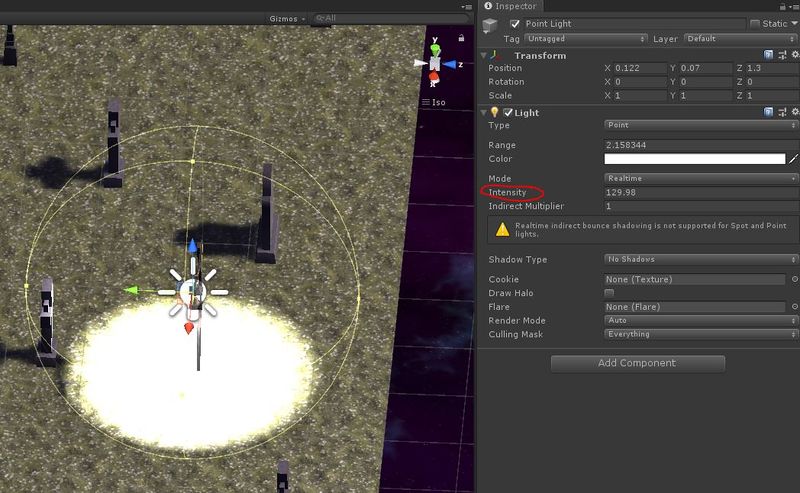800x493 pixels.
Task: Enable the Draw Halo checkbox
Action: (609, 293)
